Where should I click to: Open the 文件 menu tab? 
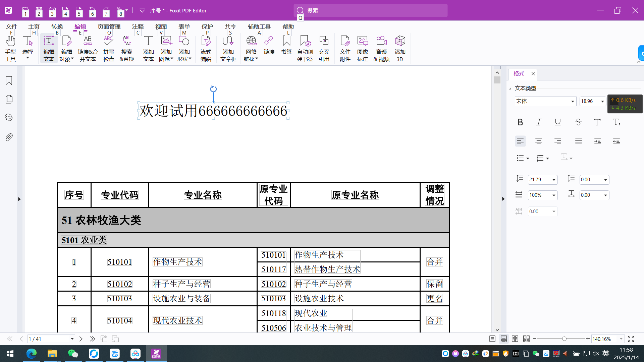(x=11, y=26)
